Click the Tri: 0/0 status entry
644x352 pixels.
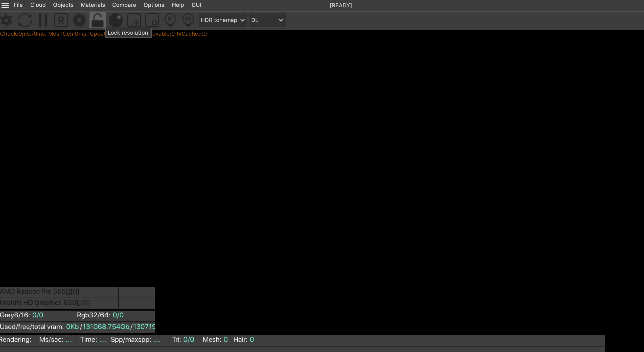tap(183, 340)
